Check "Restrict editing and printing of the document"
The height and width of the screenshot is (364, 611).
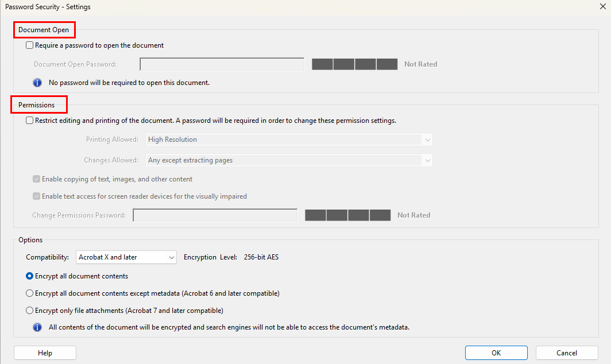[28, 120]
